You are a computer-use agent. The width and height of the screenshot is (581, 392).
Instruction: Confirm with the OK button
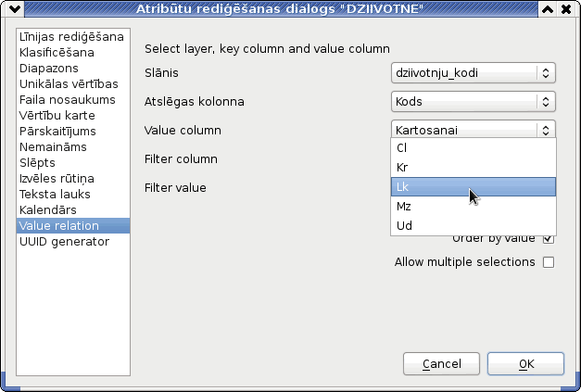[x=525, y=364]
